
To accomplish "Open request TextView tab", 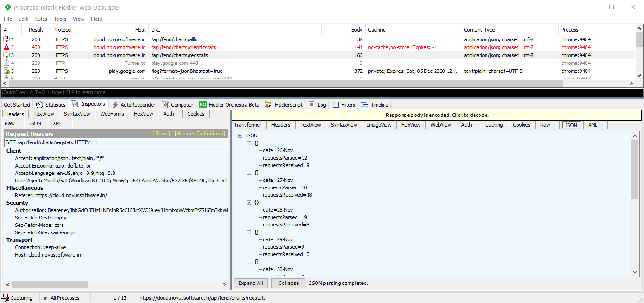I will point(44,114).
